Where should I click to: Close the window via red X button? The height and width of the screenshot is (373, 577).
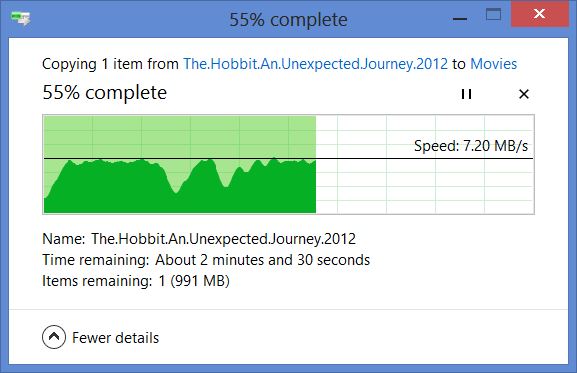[539, 14]
